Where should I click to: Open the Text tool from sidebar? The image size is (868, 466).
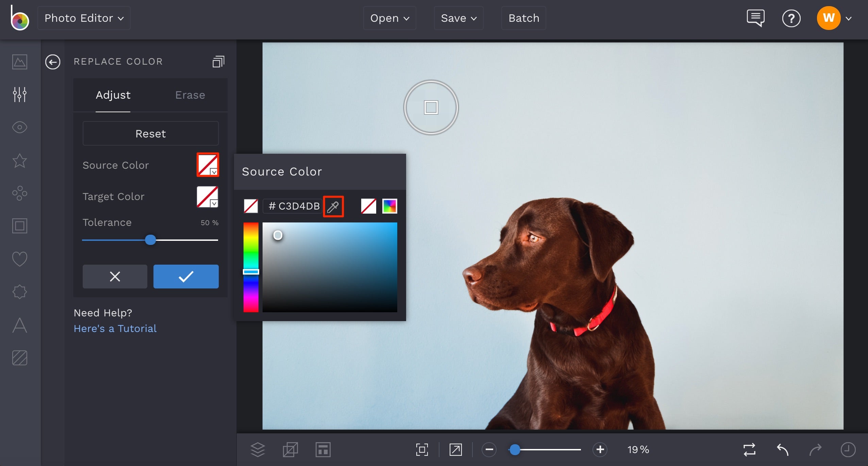tap(19, 325)
